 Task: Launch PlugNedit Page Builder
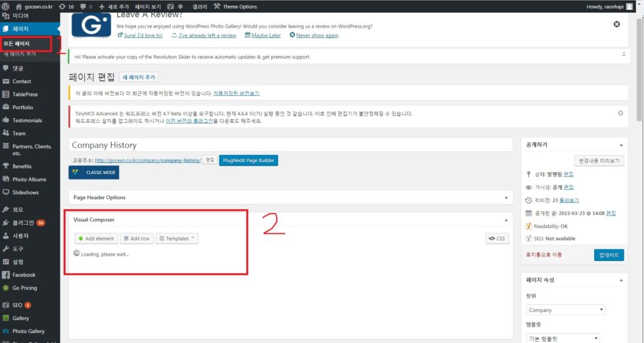pos(248,160)
